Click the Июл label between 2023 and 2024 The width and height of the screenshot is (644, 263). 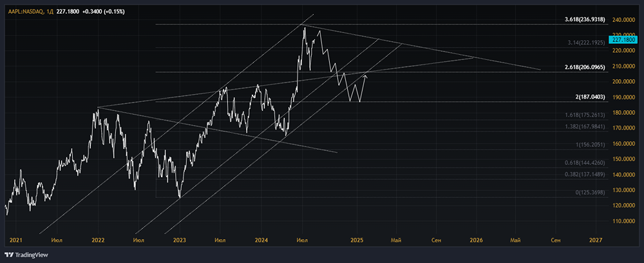pyautogui.click(x=220, y=240)
